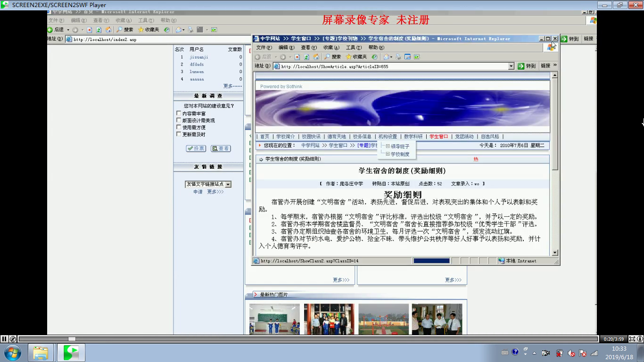This screenshot has height=362, width=644.
Task: Click 更多 link beside 申请
Action: coord(215,192)
